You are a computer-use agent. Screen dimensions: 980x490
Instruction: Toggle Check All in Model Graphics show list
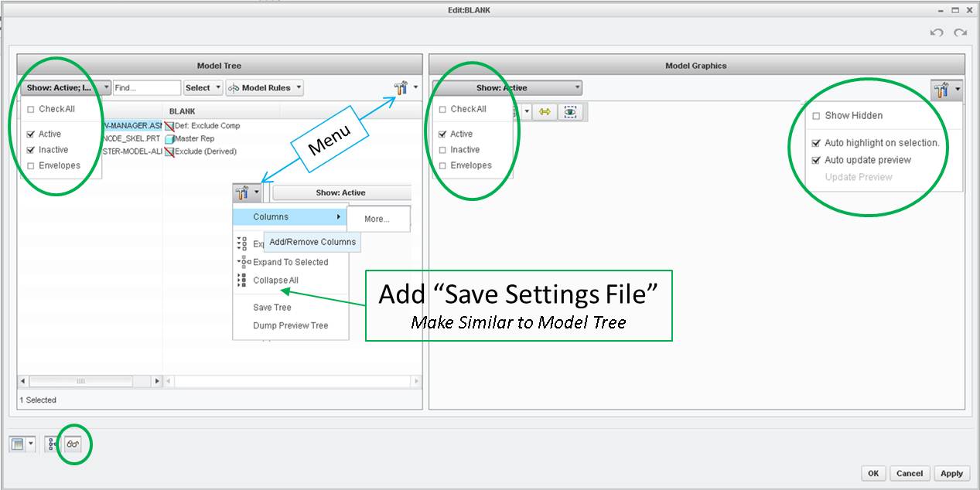(442, 110)
